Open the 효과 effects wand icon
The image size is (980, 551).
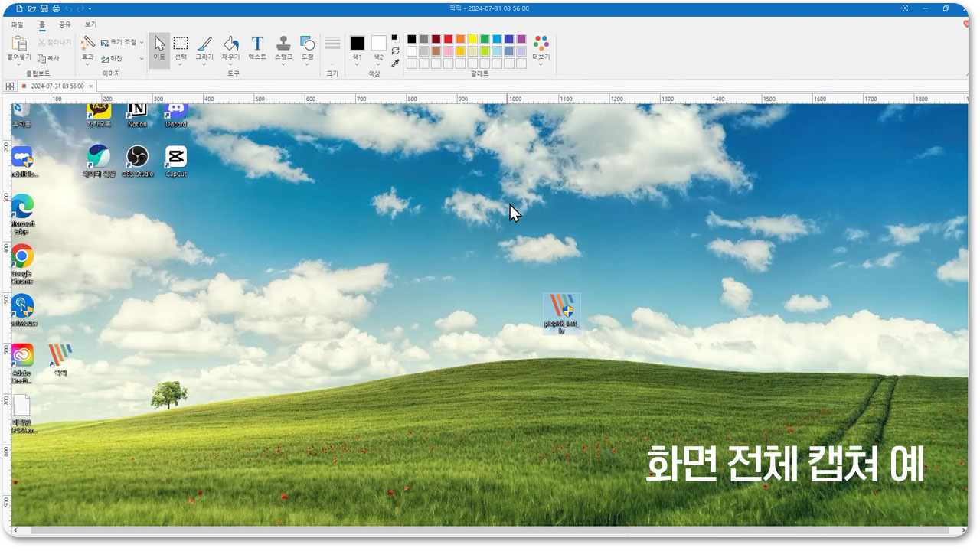(x=88, y=44)
